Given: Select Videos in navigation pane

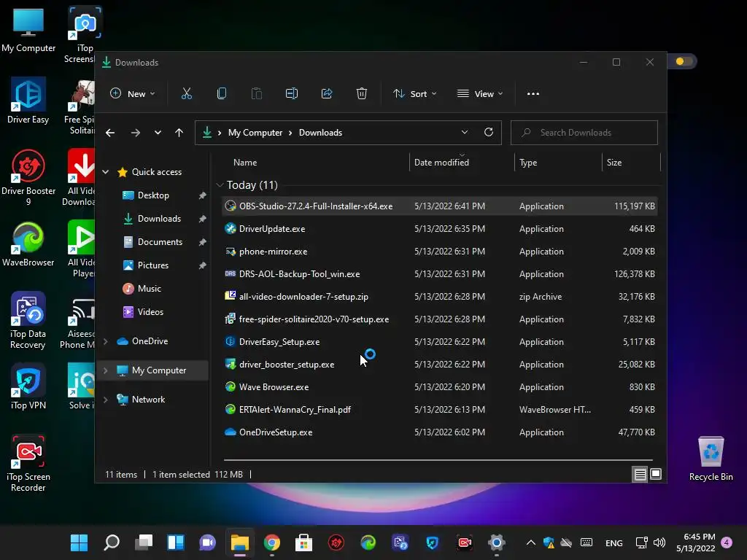Looking at the screenshot, I should click(150, 312).
